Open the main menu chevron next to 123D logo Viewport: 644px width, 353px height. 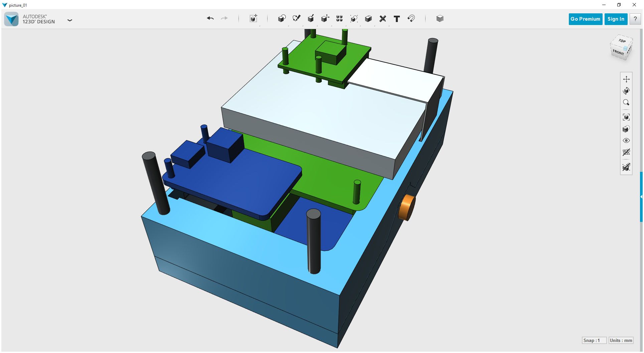coord(70,20)
